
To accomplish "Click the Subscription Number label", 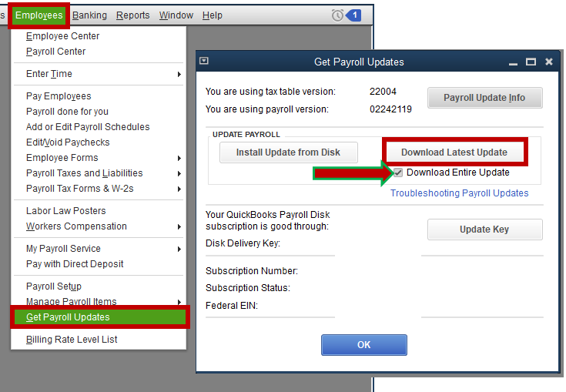I will pyautogui.click(x=252, y=271).
